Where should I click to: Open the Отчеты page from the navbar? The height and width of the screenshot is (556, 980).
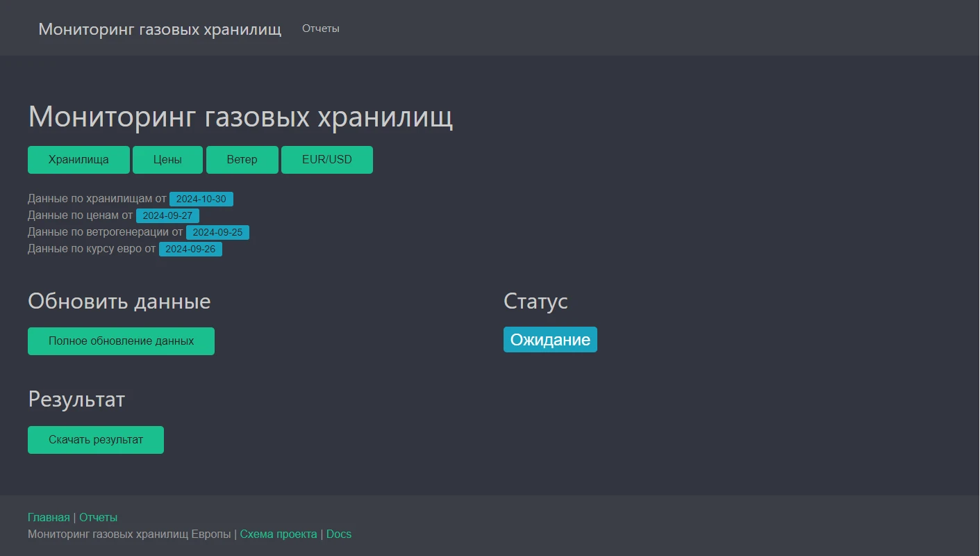coord(320,28)
